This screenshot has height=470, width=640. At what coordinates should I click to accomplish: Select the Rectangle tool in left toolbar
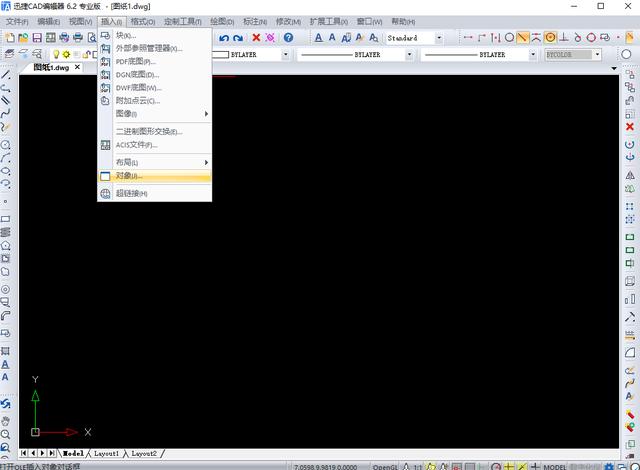pos(5,219)
